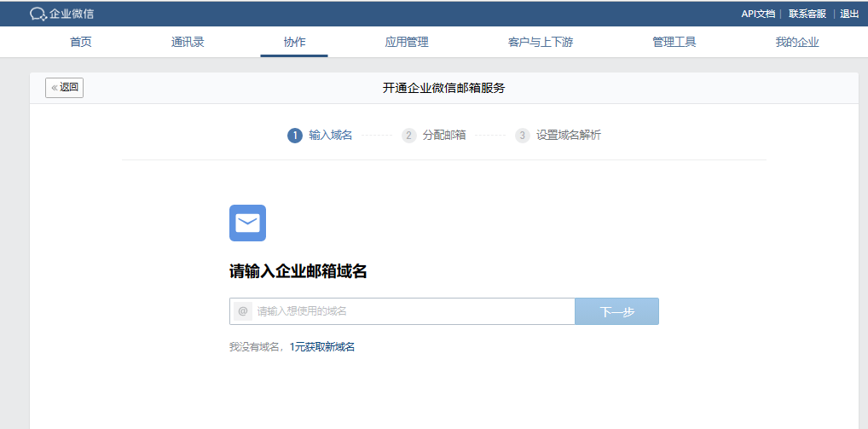868x429 pixels.
Task: Open 应用管理 tab
Action: click(407, 42)
